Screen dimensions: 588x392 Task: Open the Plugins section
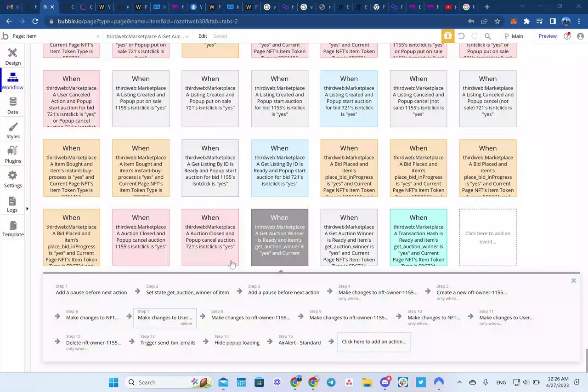(x=13, y=155)
